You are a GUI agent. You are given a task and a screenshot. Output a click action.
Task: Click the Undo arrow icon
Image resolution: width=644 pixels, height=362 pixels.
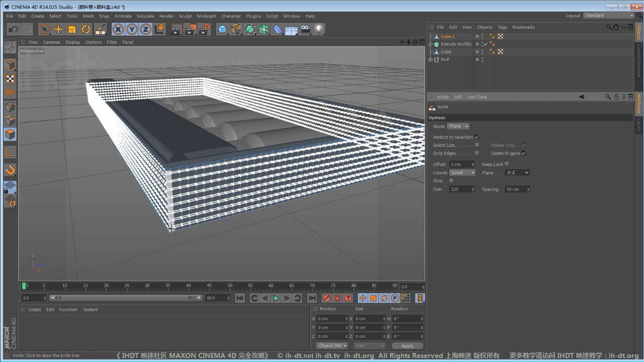tap(14, 29)
